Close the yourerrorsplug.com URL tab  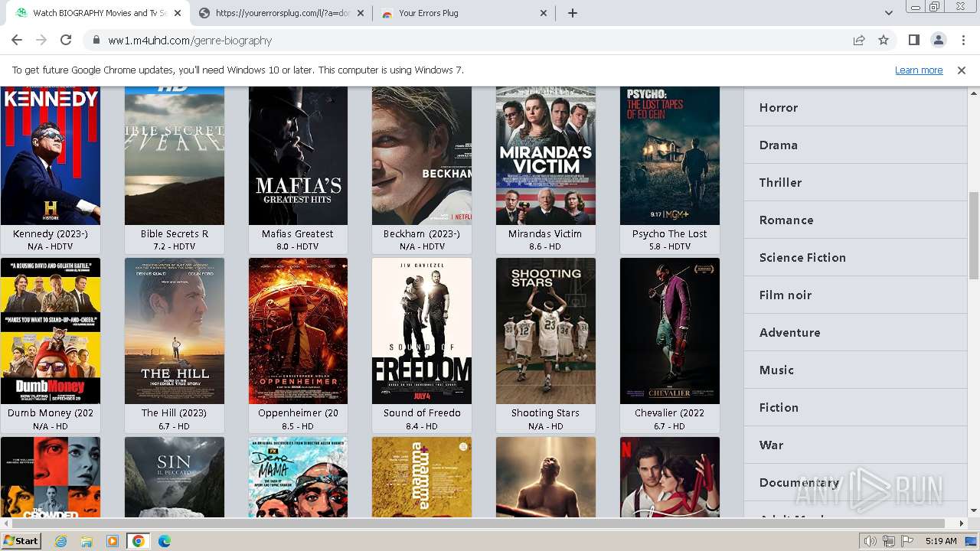pos(361,13)
